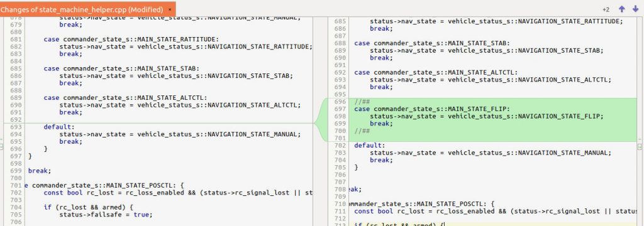644x226 pixels.
Task: Click right pane MAIN_STATE_ALTCTL case on line 692
Action: [x=436, y=72]
